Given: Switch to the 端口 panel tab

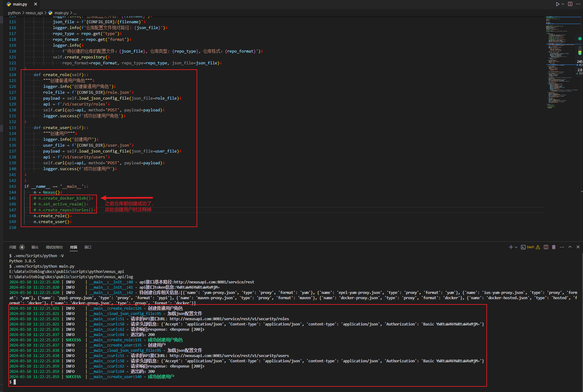Looking at the screenshot, I should pyautogui.click(x=88, y=247).
